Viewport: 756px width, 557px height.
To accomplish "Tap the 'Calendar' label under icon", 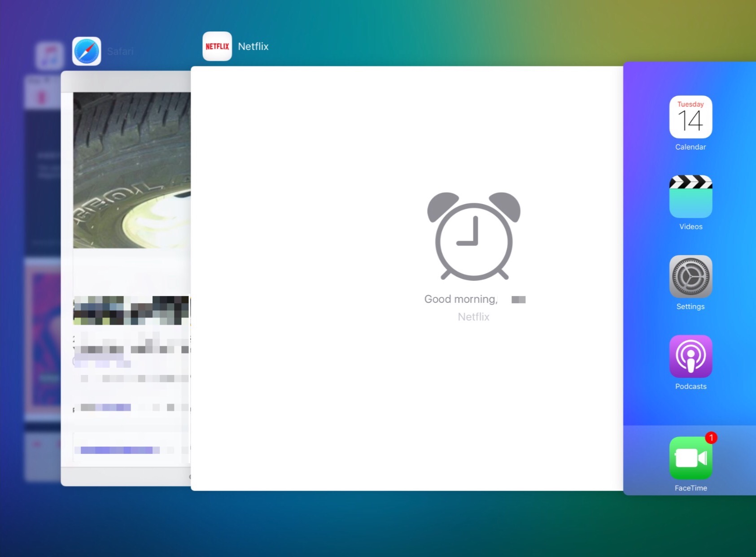I will 690,147.
